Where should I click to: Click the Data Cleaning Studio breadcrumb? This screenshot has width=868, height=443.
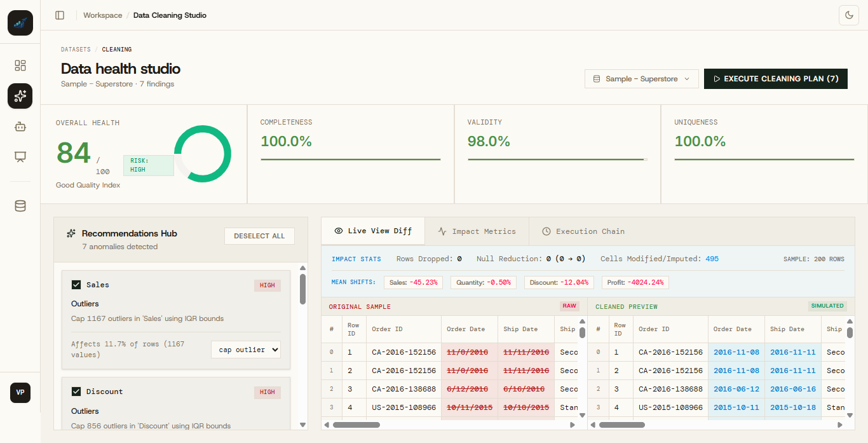coord(170,15)
